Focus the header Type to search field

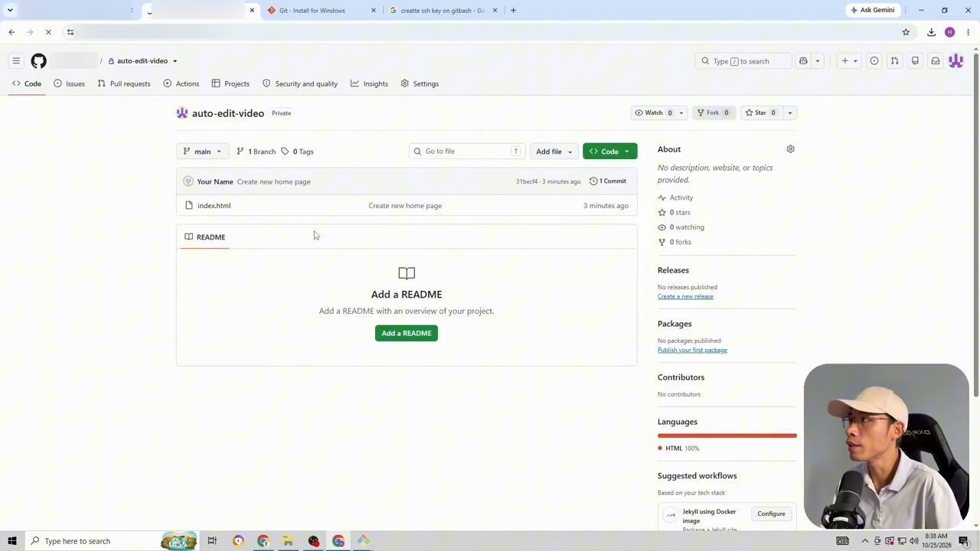(743, 61)
